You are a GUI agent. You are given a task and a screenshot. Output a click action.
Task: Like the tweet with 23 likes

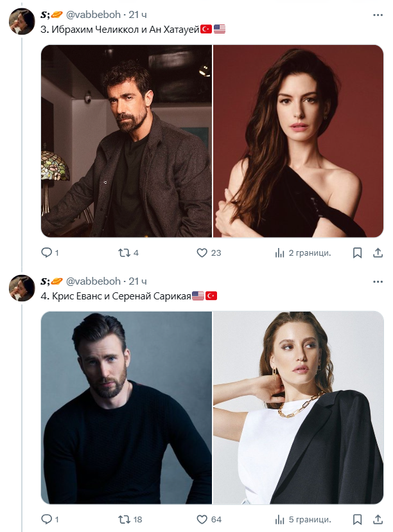pyautogui.click(x=202, y=253)
